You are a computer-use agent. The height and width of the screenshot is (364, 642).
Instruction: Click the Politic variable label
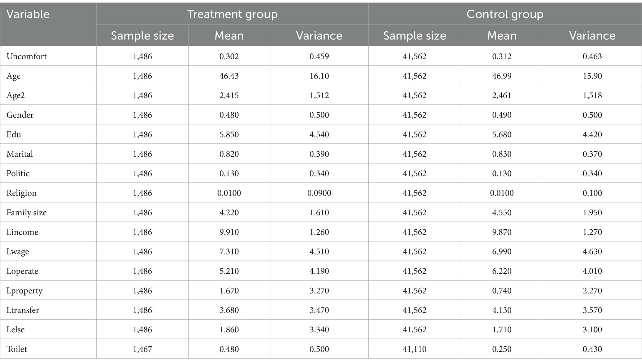coord(18,173)
